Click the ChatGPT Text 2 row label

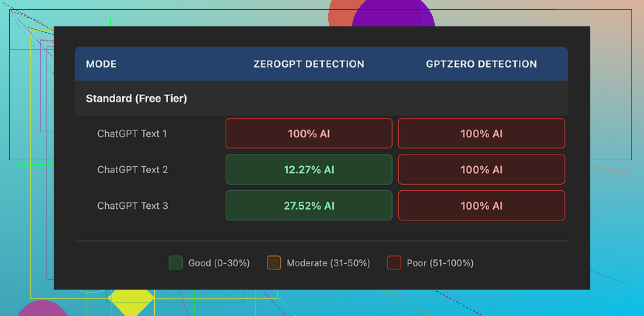pos(132,170)
